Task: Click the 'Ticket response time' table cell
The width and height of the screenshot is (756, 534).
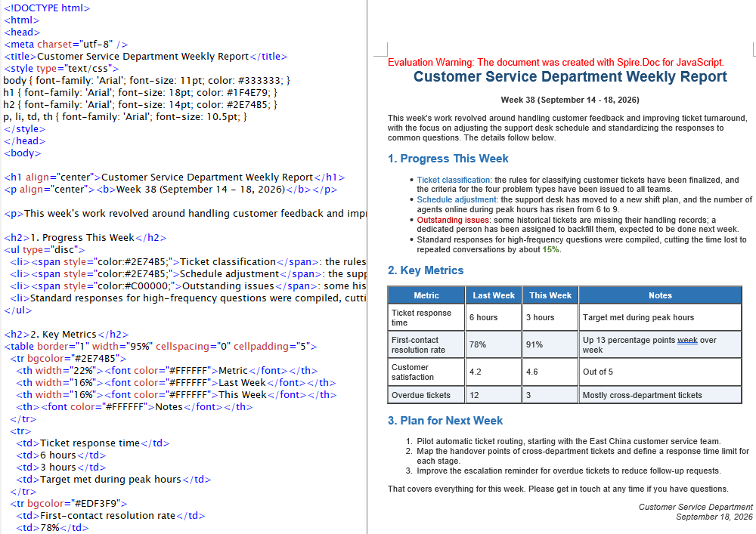Action: [x=426, y=317]
